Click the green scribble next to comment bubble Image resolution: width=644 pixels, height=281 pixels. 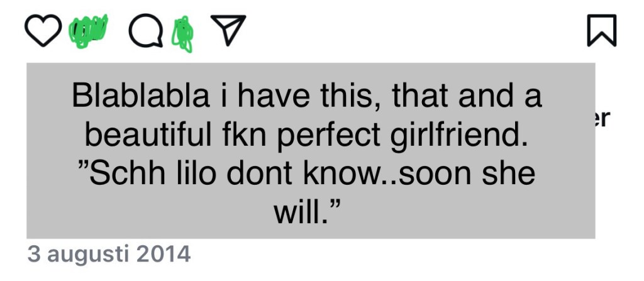(x=184, y=33)
